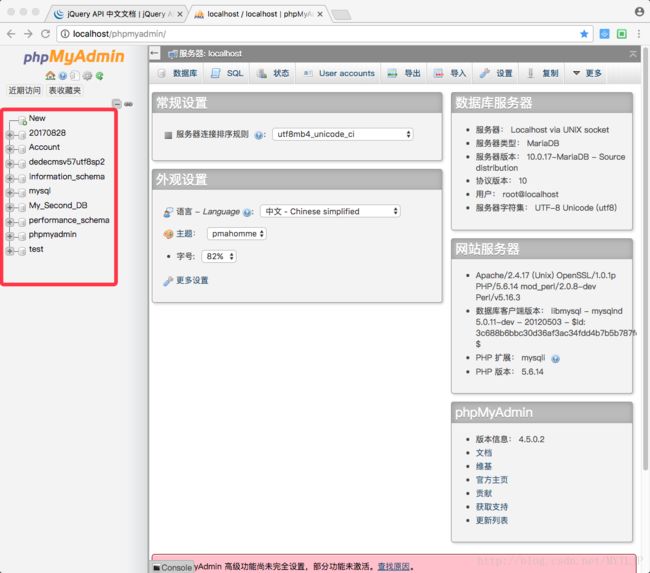
Task: Expand the performance_schema database node
Action: click(x=10, y=221)
